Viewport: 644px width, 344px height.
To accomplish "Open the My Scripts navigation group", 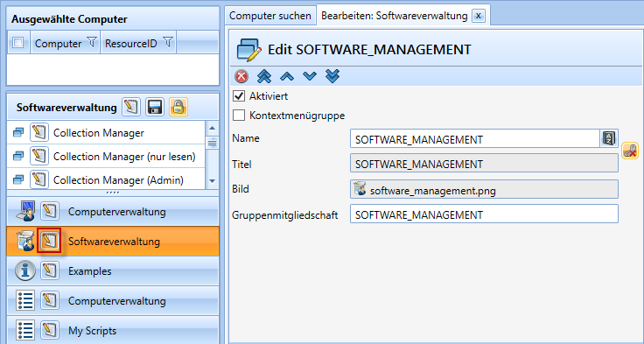I will click(x=113, y=330).
